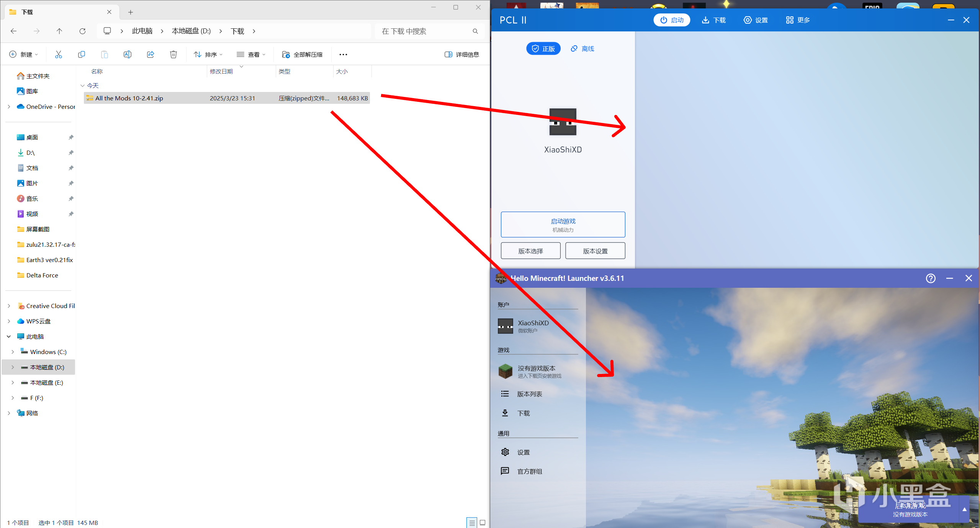Open HMCL launch button version arrow
The image size is (980, 528).
964,509
